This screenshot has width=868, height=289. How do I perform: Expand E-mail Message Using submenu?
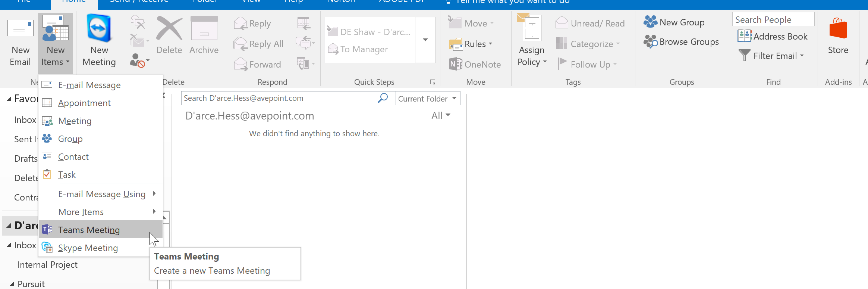click(101, 194)
